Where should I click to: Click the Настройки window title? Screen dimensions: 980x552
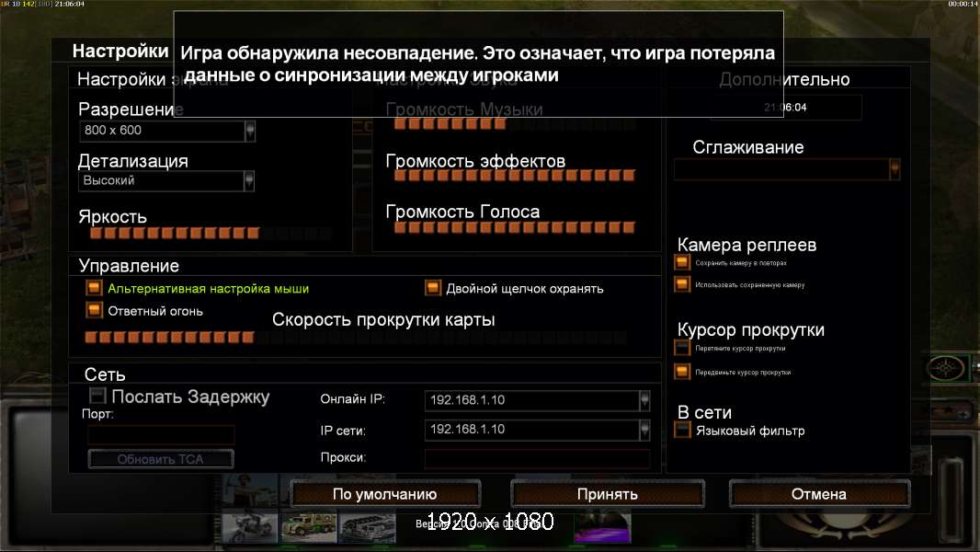pyautogui.click(x=120, y=51)
